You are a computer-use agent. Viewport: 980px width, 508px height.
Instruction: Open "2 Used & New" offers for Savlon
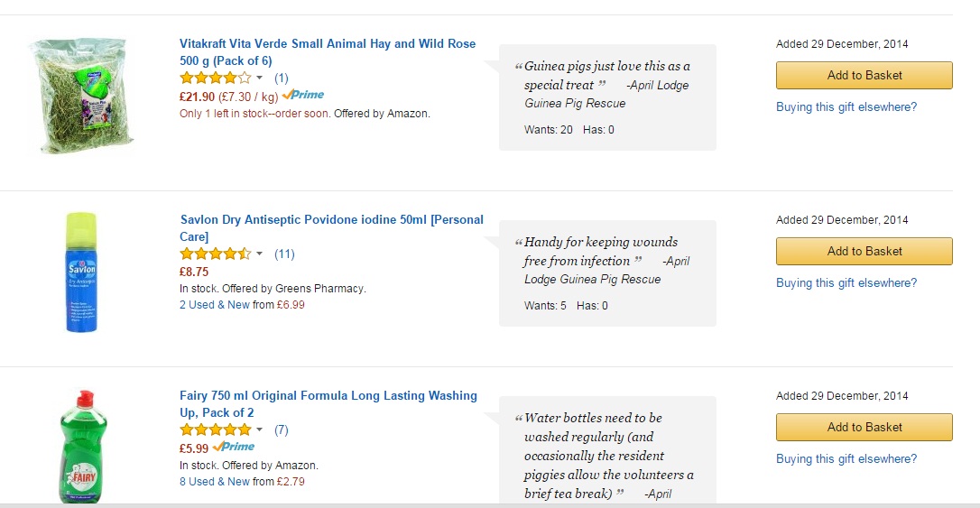coord(215,305)
